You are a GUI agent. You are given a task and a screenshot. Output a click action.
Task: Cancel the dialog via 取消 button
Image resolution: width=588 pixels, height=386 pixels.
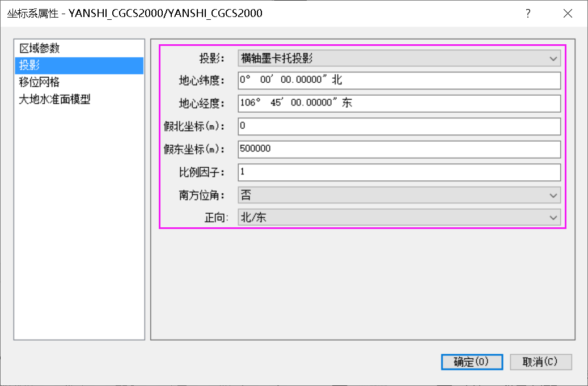541,362
